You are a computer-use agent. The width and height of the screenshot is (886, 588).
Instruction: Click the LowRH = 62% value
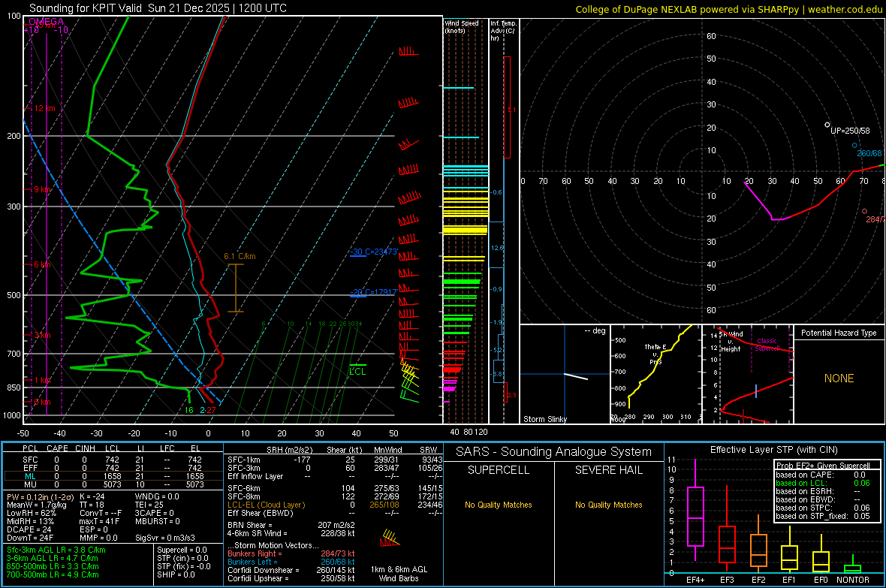tap(32, 513)
